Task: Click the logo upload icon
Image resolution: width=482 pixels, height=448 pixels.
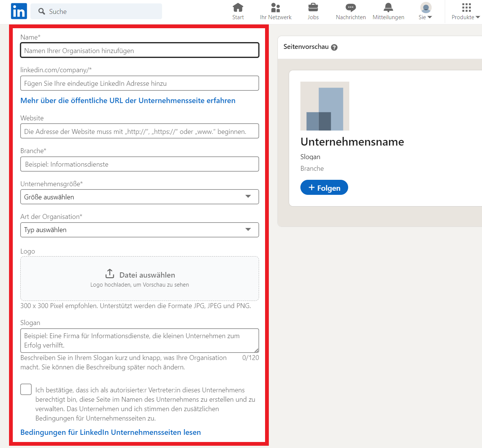Action: (110, 273)
